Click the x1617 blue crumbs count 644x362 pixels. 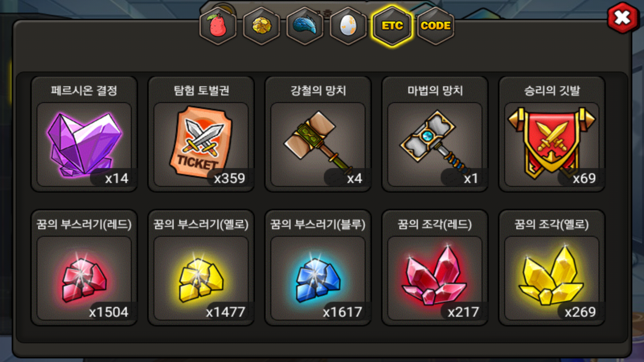click(x=342, y=312)
